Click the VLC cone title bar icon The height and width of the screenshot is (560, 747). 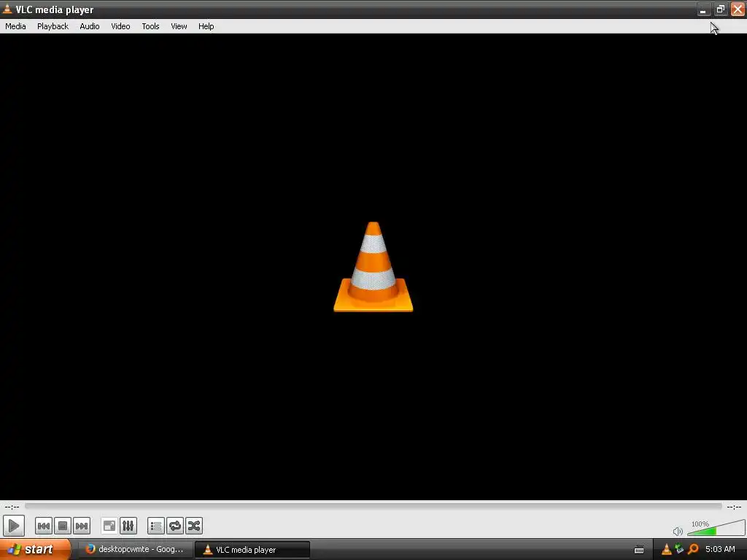(x=7, y=9)
